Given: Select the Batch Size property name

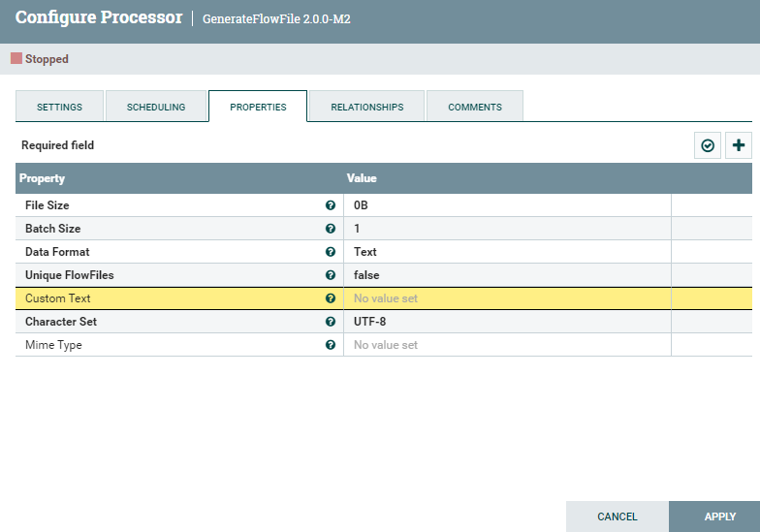Looking at the screenshot, I should (52, 229).
